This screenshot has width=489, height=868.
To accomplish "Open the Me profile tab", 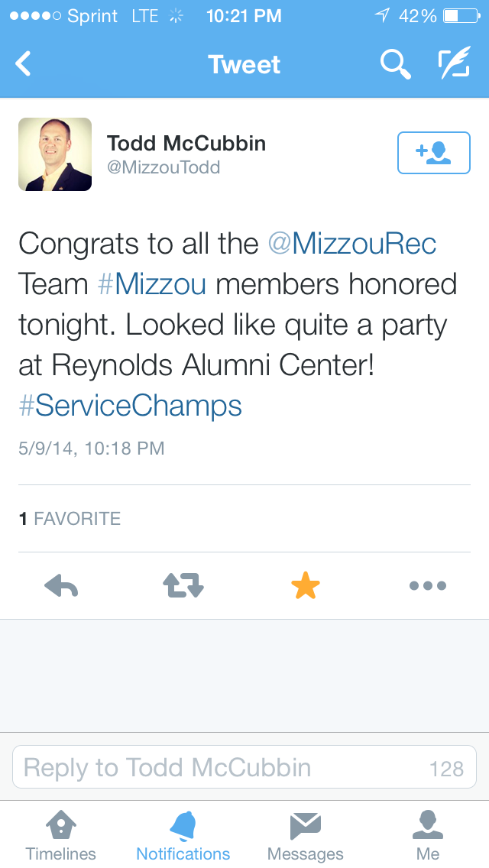I will [428, 835].
